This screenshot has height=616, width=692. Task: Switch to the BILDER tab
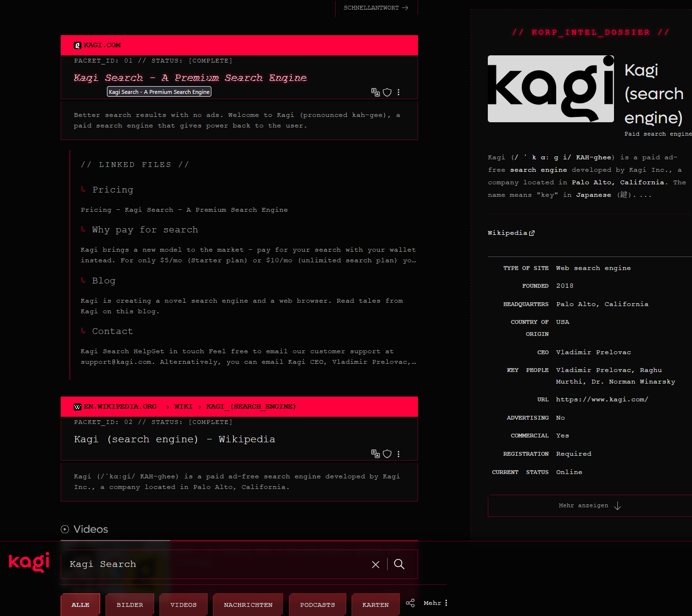[x=130, y=604]
